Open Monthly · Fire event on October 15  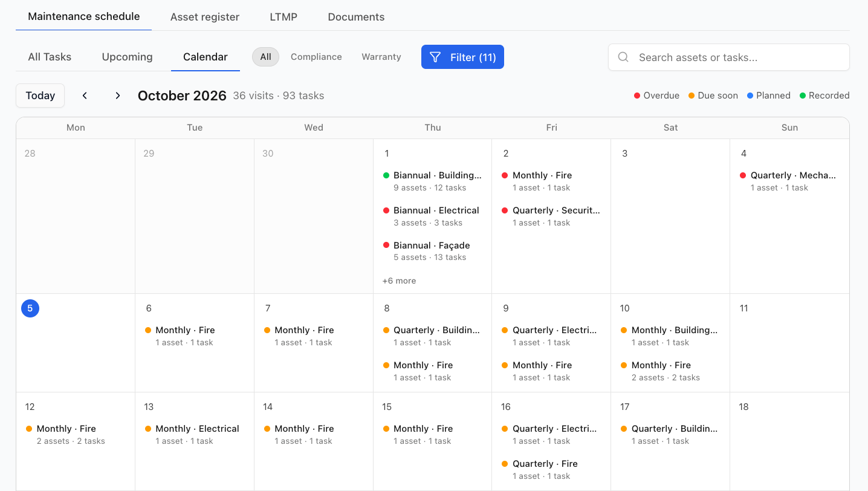(x=433, y=435)
